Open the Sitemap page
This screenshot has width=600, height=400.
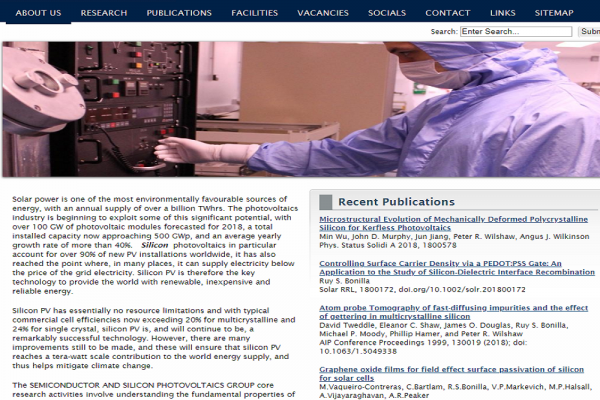[554, 13]
